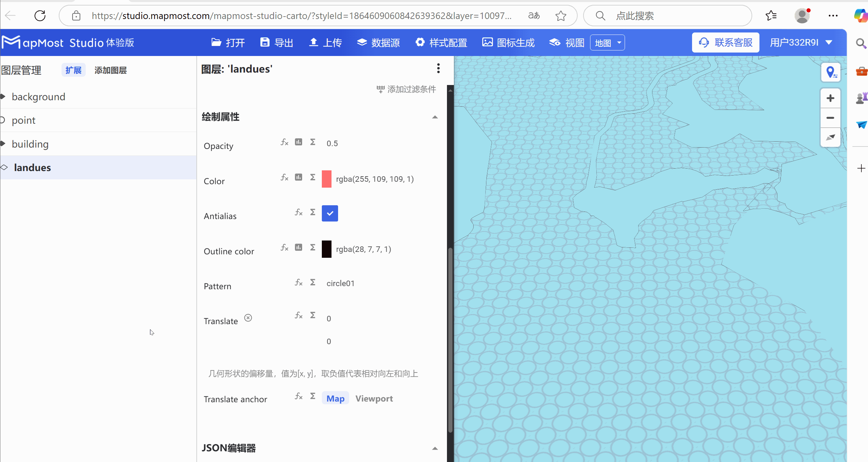
Task: Click the 视图 view icon
Action: (x=554, y=42)
